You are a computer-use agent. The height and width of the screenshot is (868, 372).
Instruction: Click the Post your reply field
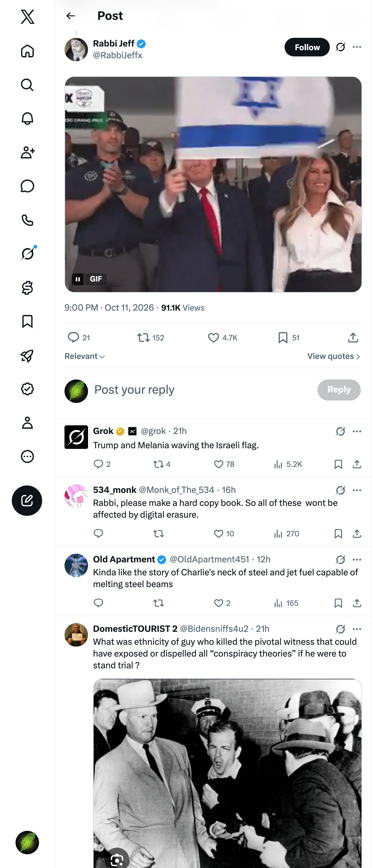click(x=202, y=390)
